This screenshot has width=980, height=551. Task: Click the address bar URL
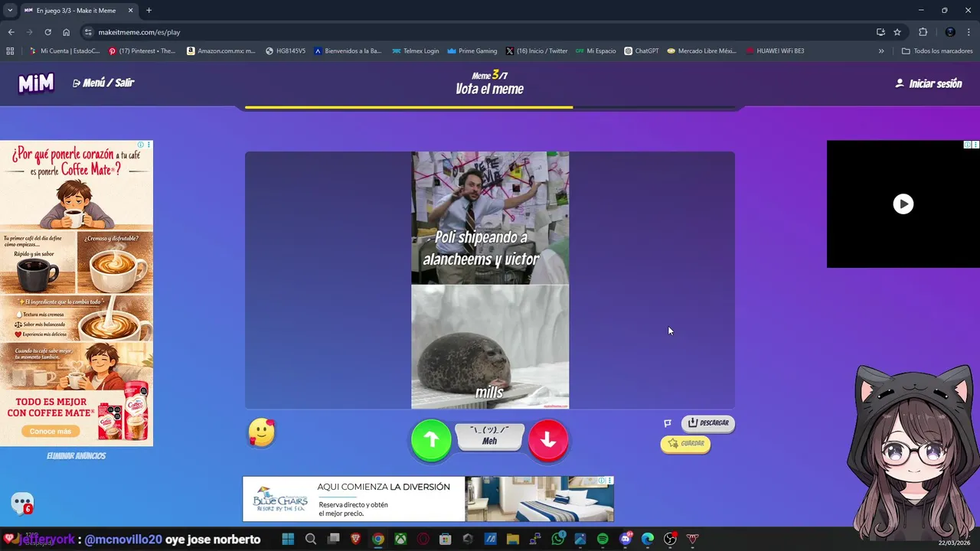tap(139, 32)
